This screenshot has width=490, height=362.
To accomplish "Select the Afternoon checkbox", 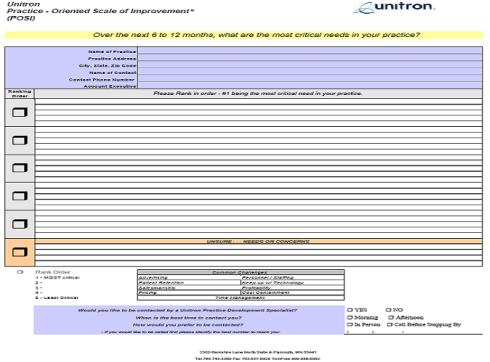I will coord(391,317).
